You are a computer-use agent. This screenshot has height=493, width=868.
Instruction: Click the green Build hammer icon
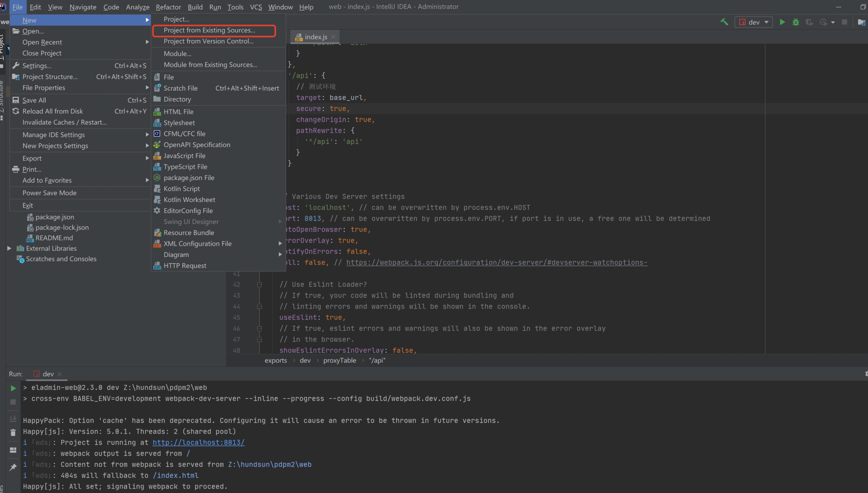724,22
